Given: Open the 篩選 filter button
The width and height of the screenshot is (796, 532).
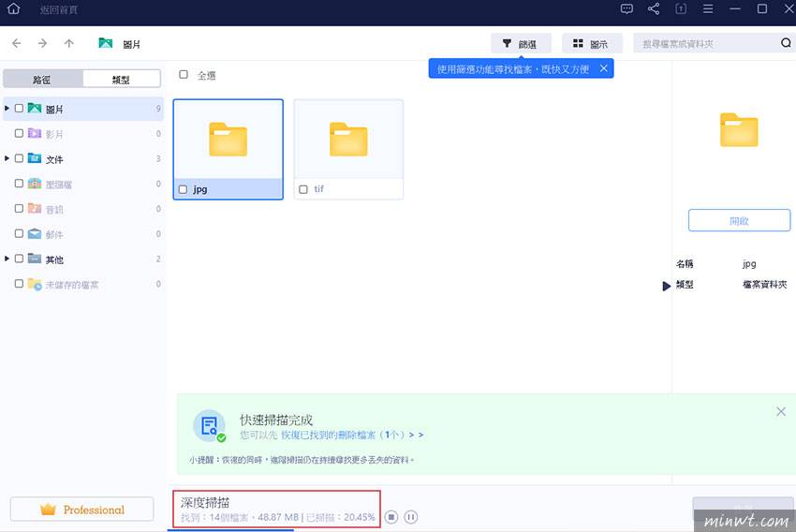Looking at the screenshot, I should (x=521, y=44).
